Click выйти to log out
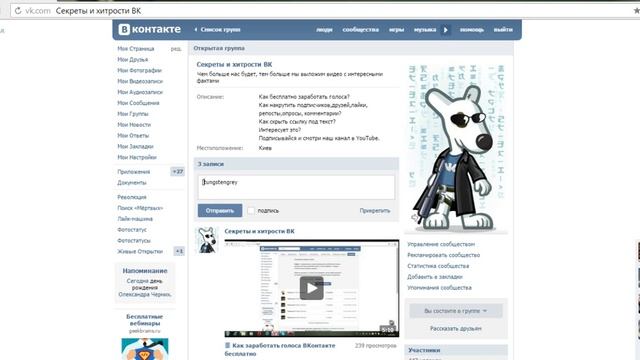 tap(503, 30)
